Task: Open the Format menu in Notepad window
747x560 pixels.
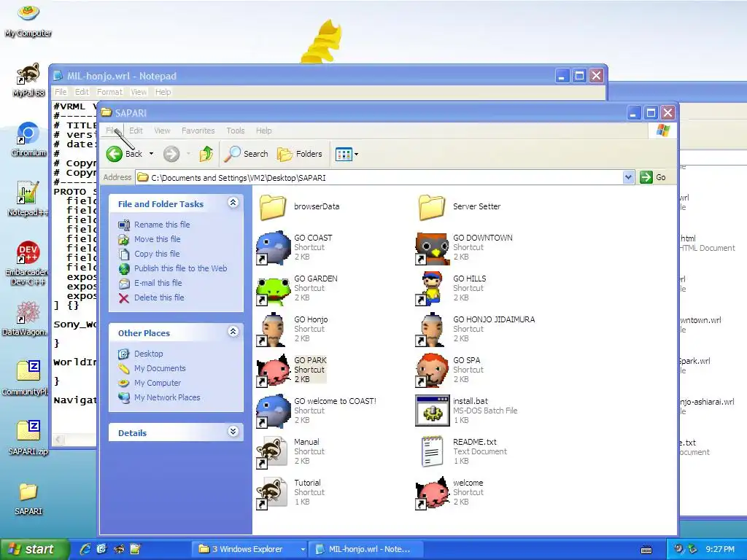Action: 109,92
